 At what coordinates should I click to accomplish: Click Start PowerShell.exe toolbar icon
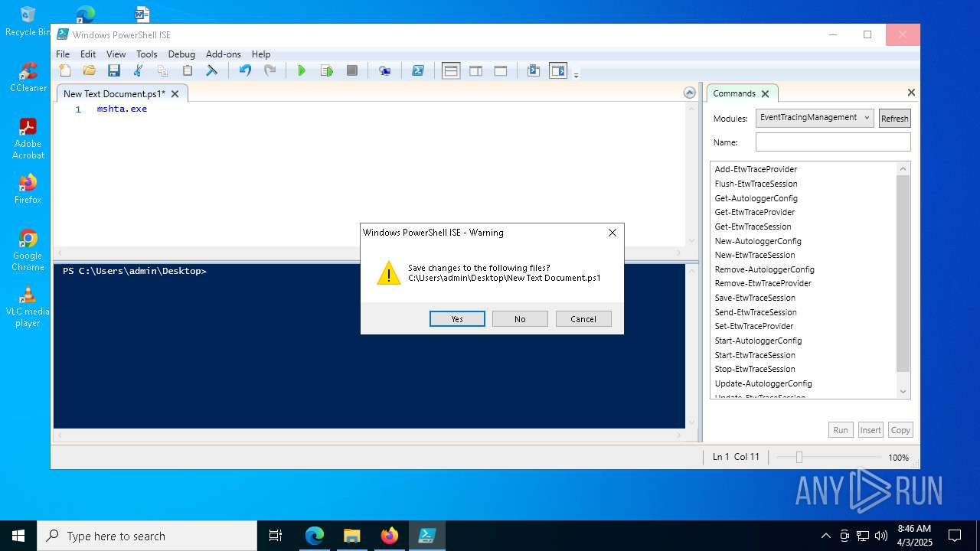coord(418,70)
